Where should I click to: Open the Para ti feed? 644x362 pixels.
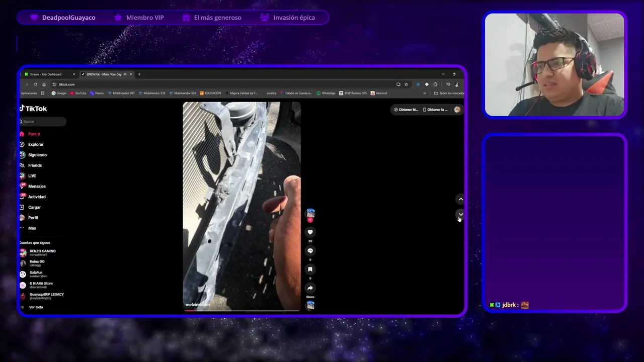(34, 134)
